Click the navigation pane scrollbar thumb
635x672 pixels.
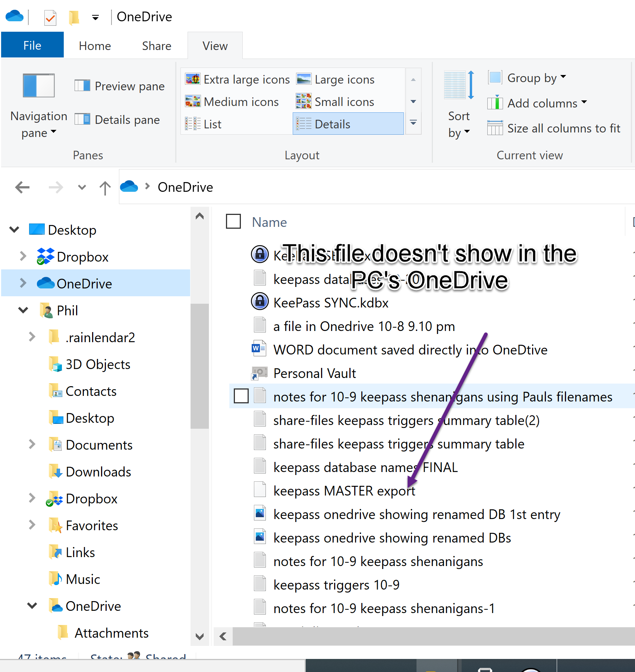tap(199, 366)
